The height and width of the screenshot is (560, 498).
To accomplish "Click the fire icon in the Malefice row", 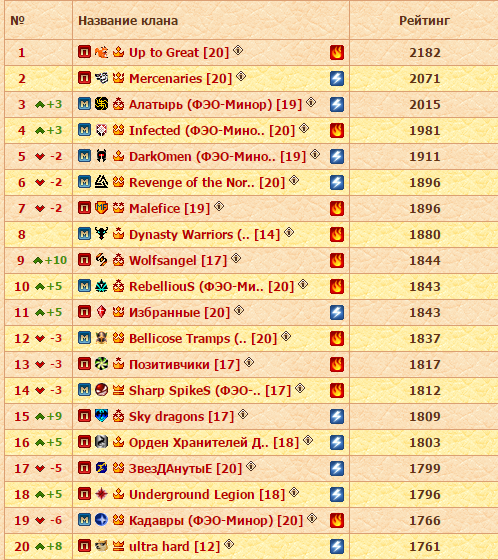I will [x=337, y=208].
